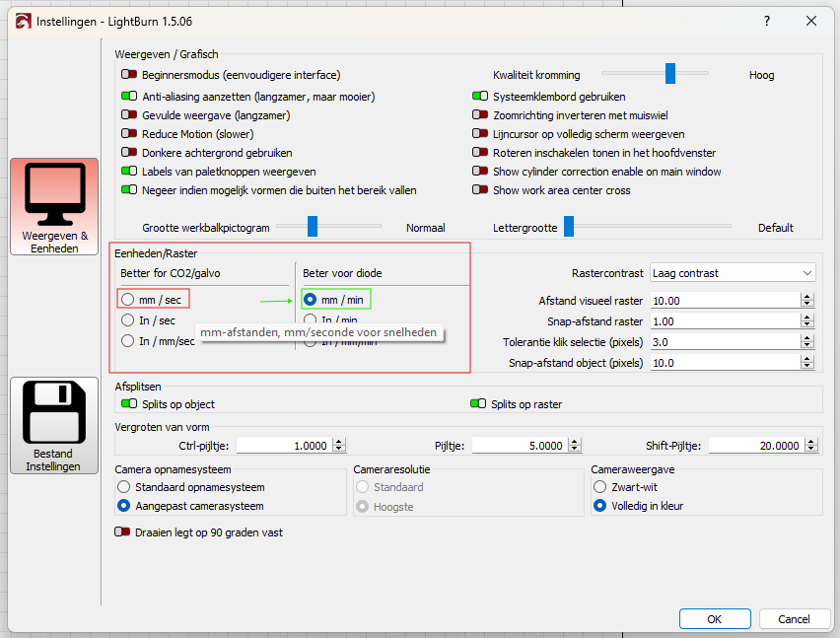
Task: Select the In / sec units option
Action: tap(127, 320)
